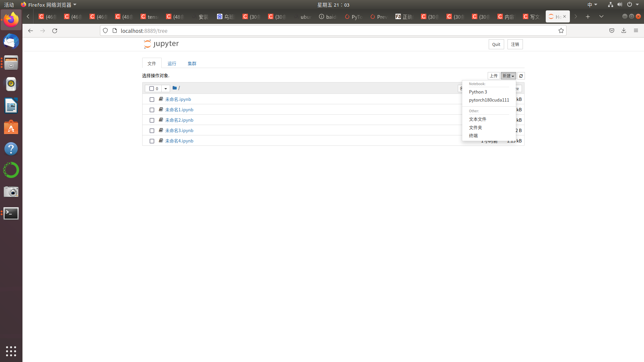644x362 pixels.
Task: Open the 未命名.ipynb notebook link
Action: 178,99
